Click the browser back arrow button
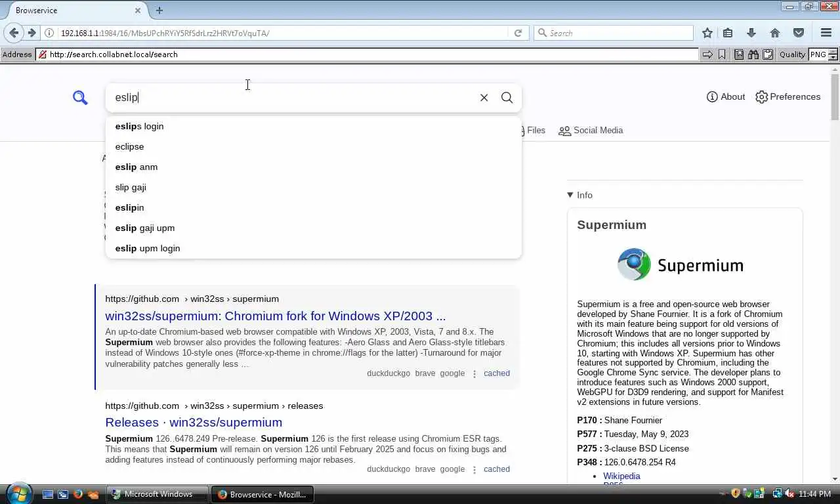The width and height of the screenshot is (840, 504). [14, 33]
